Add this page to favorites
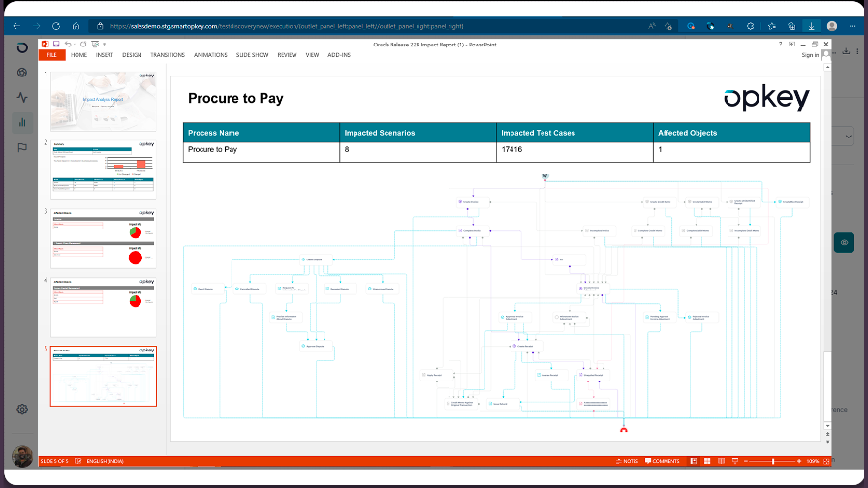The width and height of the screenshot is (868, 488). (x=668, y=26)
